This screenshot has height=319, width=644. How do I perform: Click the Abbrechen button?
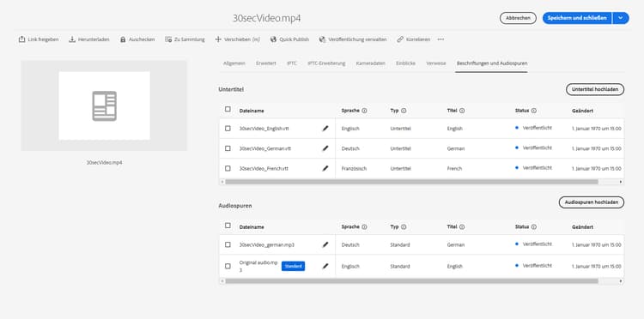click(518, 18)
